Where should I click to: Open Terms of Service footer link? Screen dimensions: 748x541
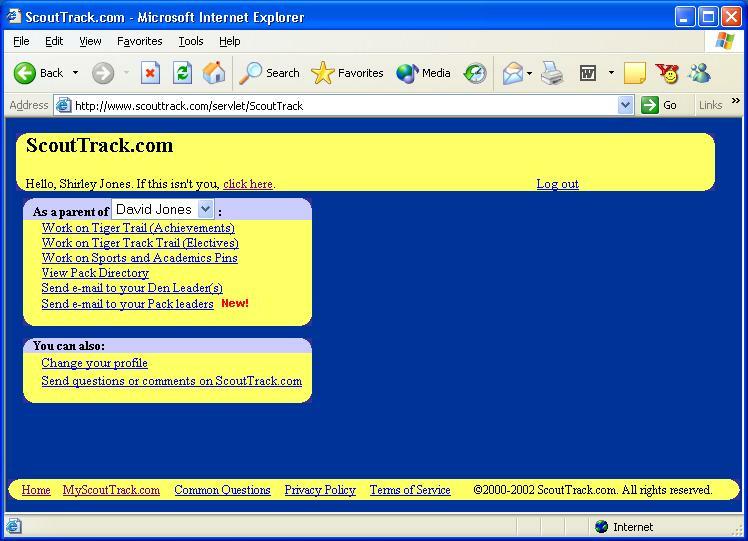[410, 490]
